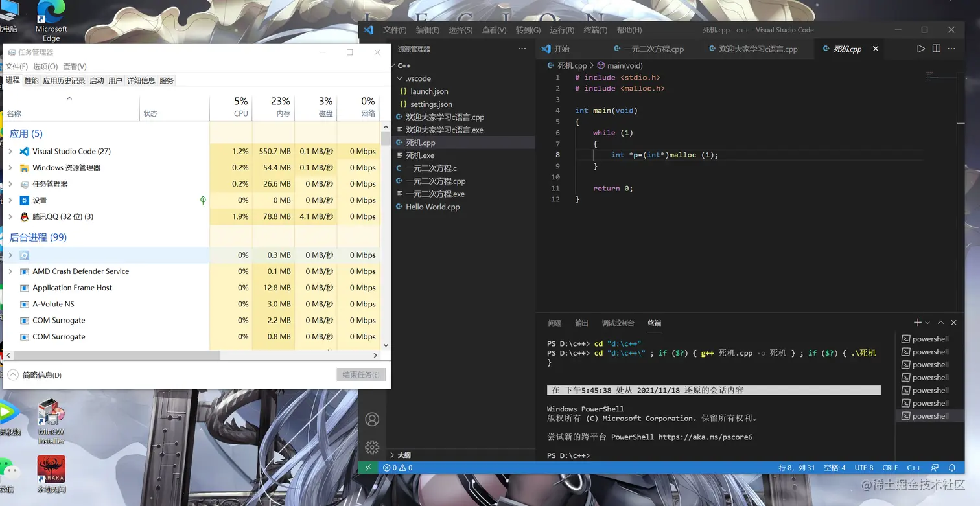Close the 死机.cpp editor tab
980x506 pixels.
[876, 49]
